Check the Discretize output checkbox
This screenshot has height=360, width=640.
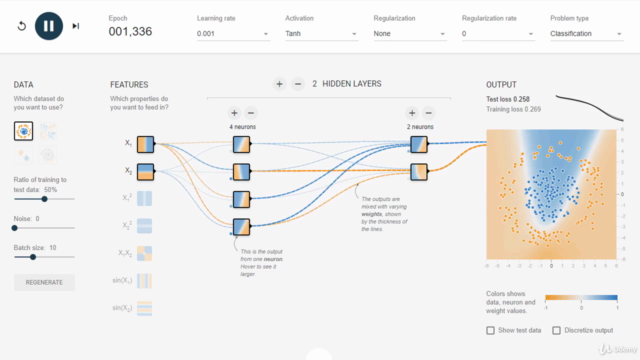point(556,330)
